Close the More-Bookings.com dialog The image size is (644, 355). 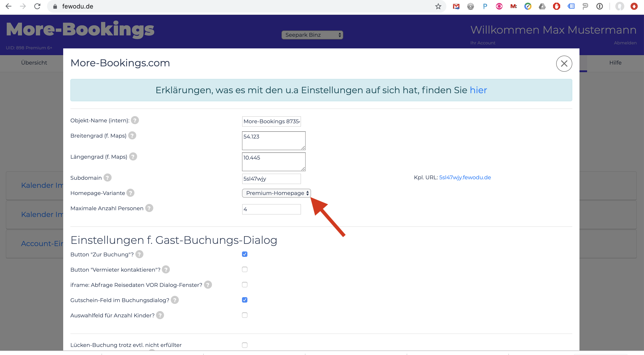(x=564, y=63)
